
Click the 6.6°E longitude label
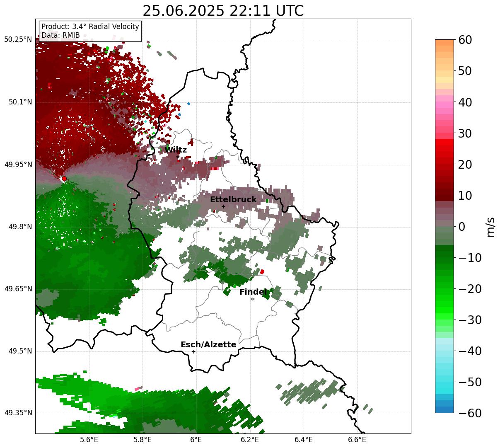[357, 440]
